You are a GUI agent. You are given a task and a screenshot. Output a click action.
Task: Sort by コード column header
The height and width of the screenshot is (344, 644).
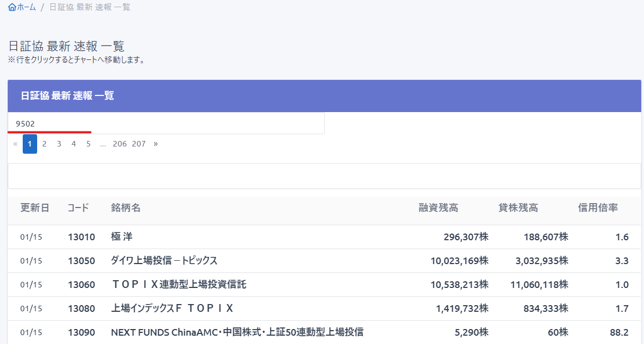coord(78,208)
